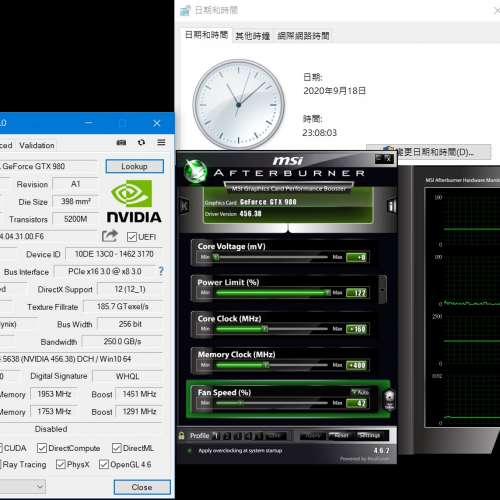500x500 pixels.
Task: Open user-defined fan control icon
Action: [x=389, y=400]
